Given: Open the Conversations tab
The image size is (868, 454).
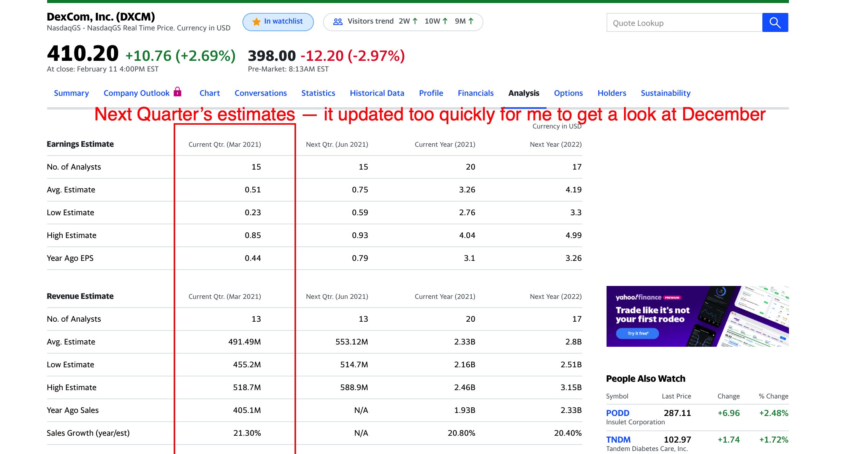Looking at the screenshot, I should 261,93.
